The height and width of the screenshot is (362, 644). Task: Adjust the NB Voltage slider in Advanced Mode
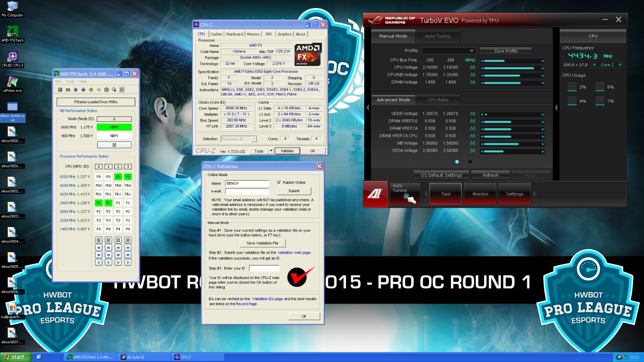pos(512,144)
